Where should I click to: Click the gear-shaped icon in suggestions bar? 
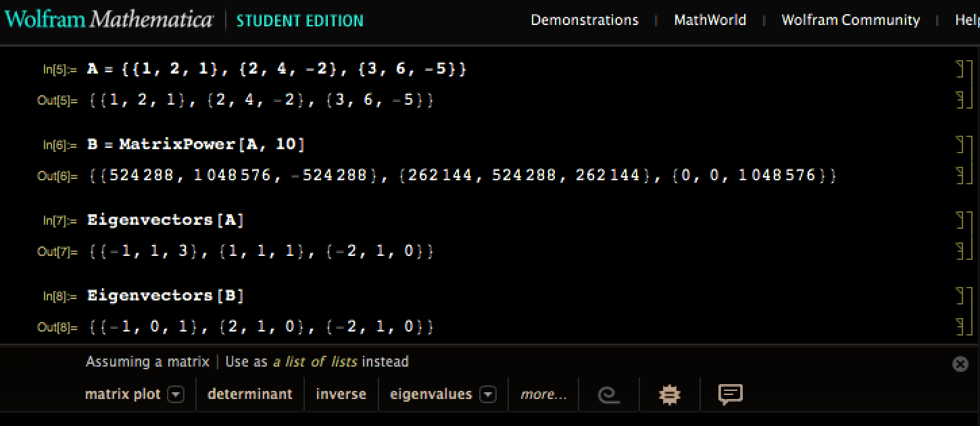tap(669, 394)
